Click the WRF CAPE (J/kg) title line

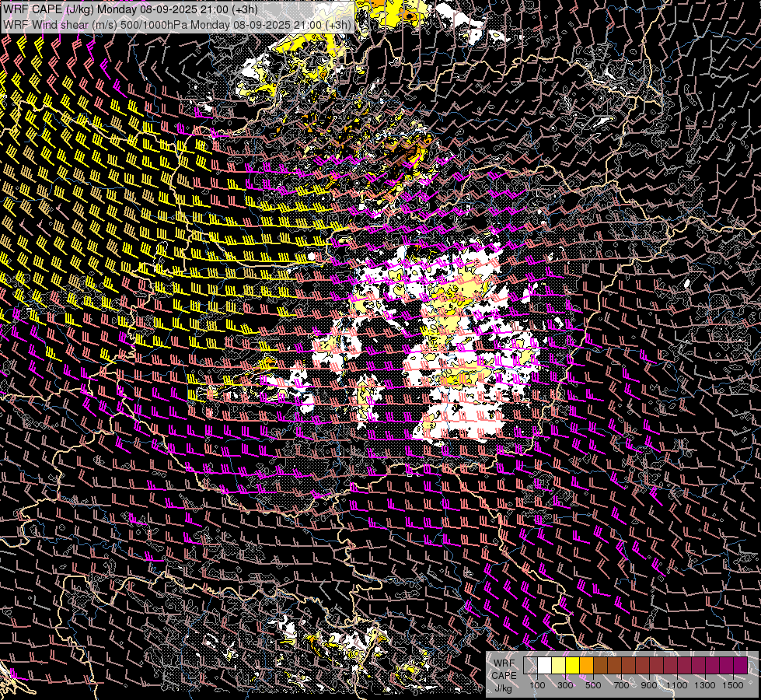130,9
